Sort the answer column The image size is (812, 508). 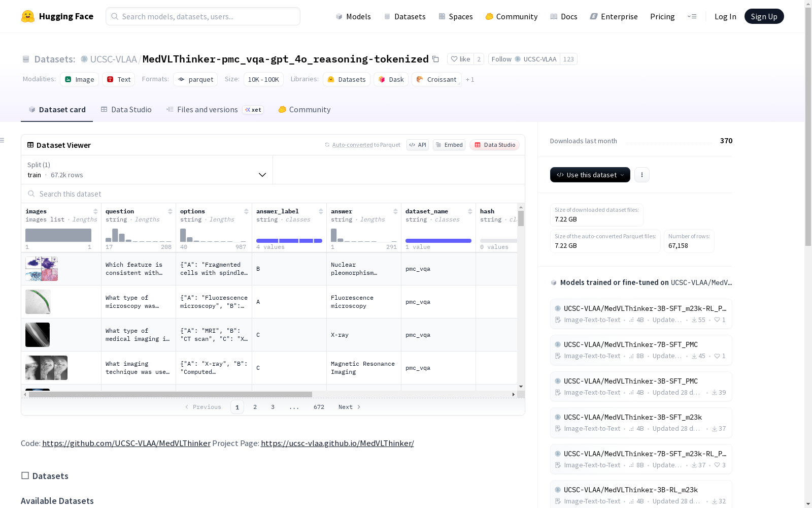[395, 211]
